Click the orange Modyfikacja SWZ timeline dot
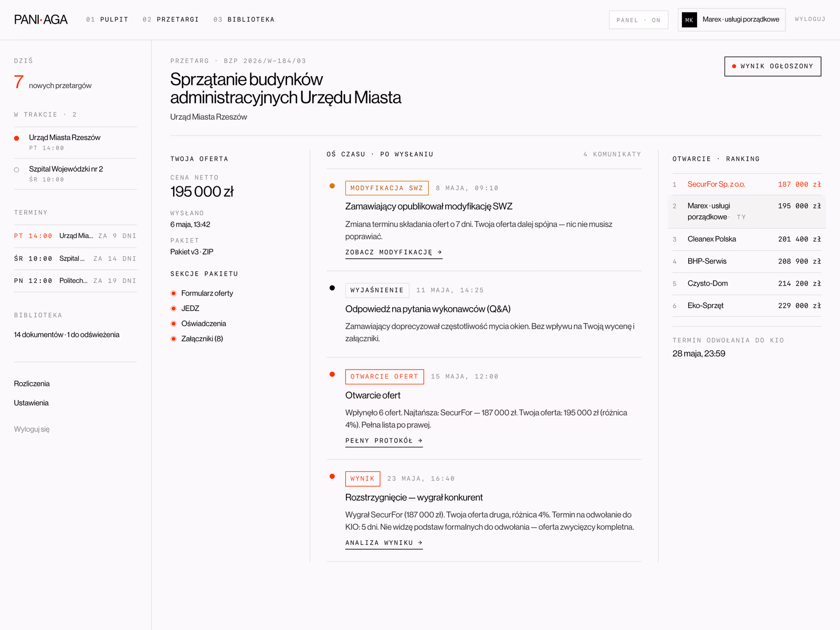This screenshot has height=630, width=840. coord(332,186)
